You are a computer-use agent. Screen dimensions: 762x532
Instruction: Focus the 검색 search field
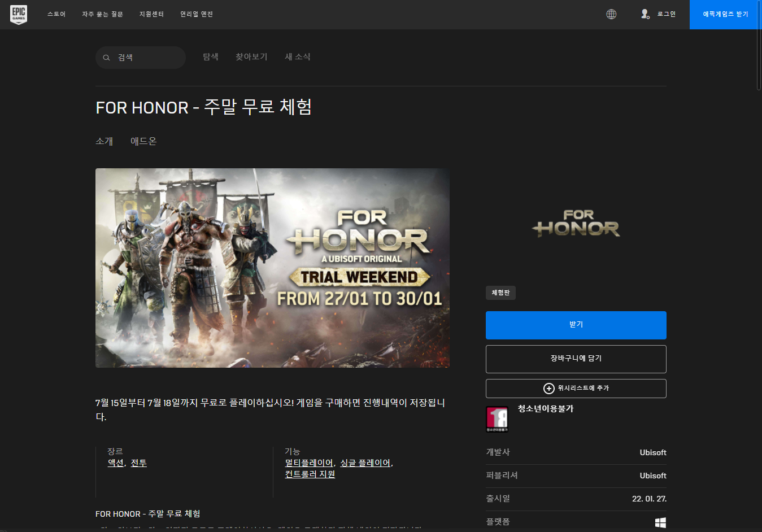click(x=141, y=58)
